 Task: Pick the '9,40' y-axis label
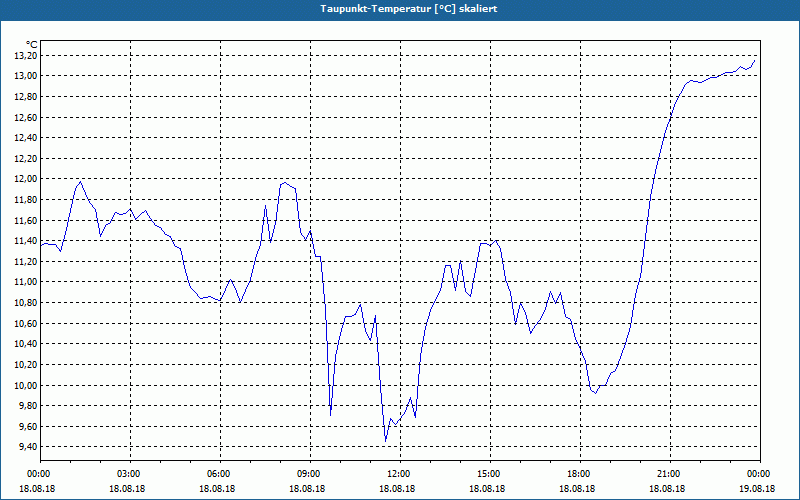(28, 447)
